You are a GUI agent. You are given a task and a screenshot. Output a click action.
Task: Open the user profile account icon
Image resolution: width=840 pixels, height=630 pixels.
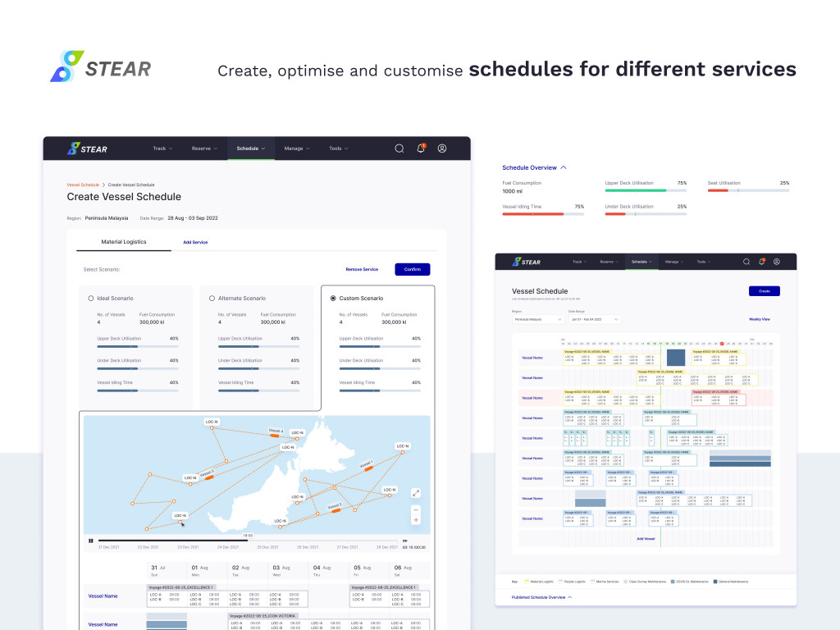pos(442,148)
